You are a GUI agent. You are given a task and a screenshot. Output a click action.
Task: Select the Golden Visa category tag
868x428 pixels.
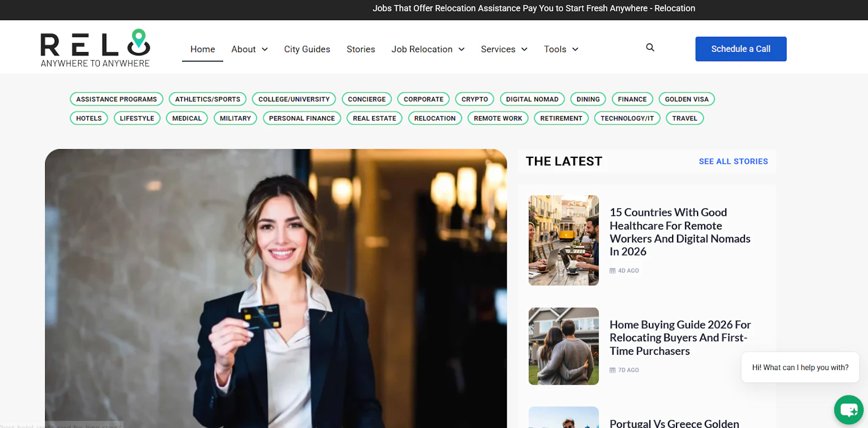tap(687, 99)
